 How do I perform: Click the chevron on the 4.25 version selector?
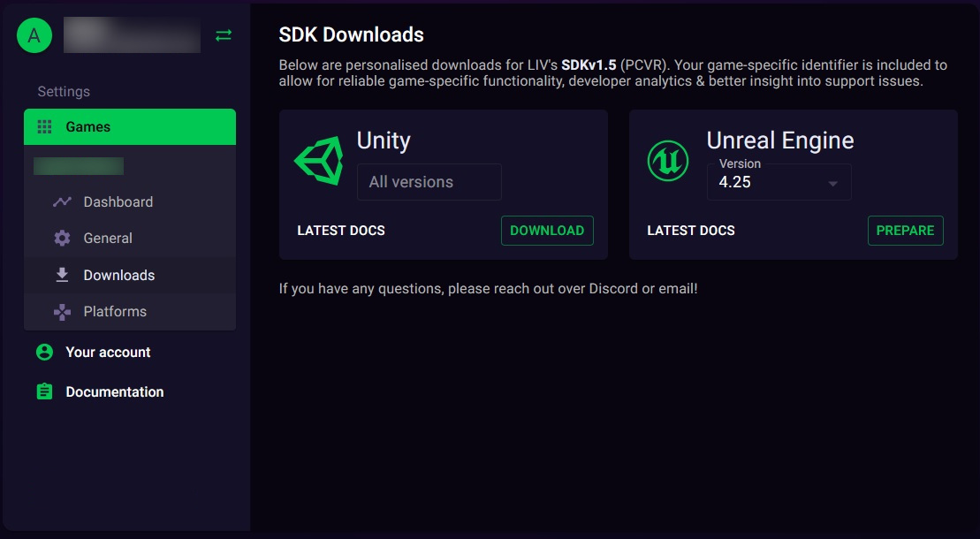point(832,183)
